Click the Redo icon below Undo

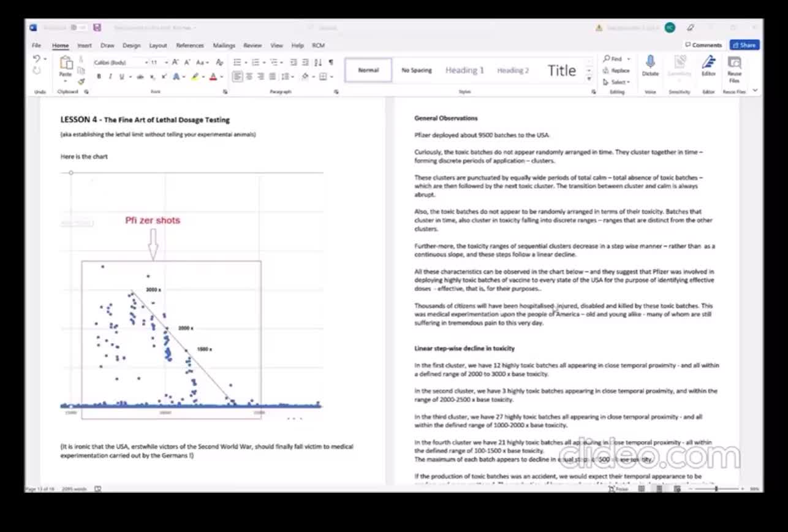[x=37, y=71]
